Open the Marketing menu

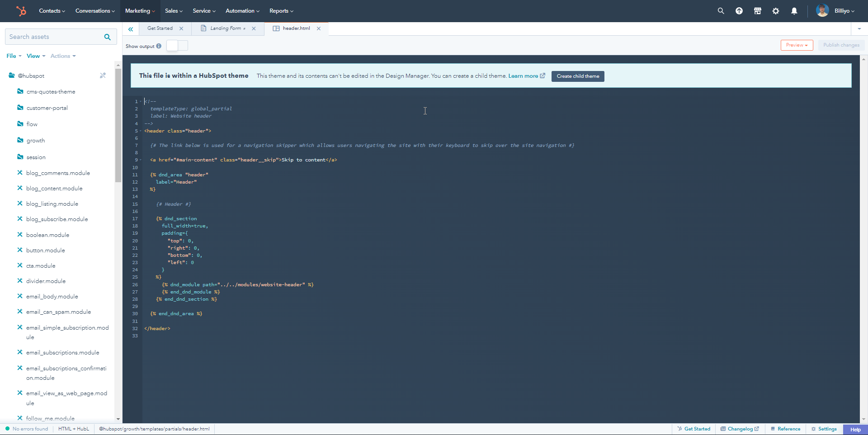(x=140, y=11)
